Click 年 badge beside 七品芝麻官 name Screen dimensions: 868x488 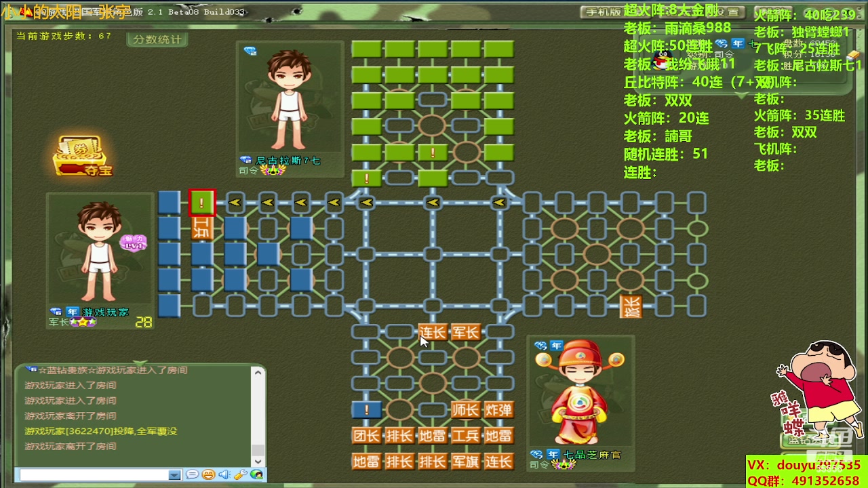coord(553,454)
